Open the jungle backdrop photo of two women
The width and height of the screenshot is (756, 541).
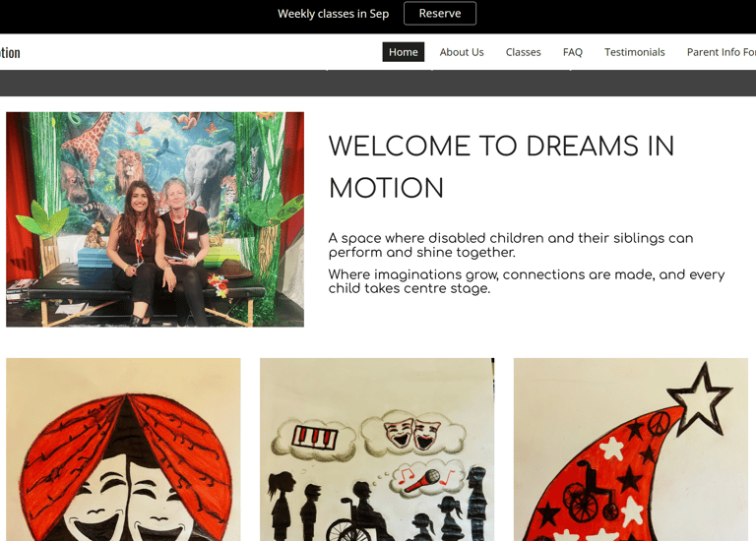pos(155,219)
